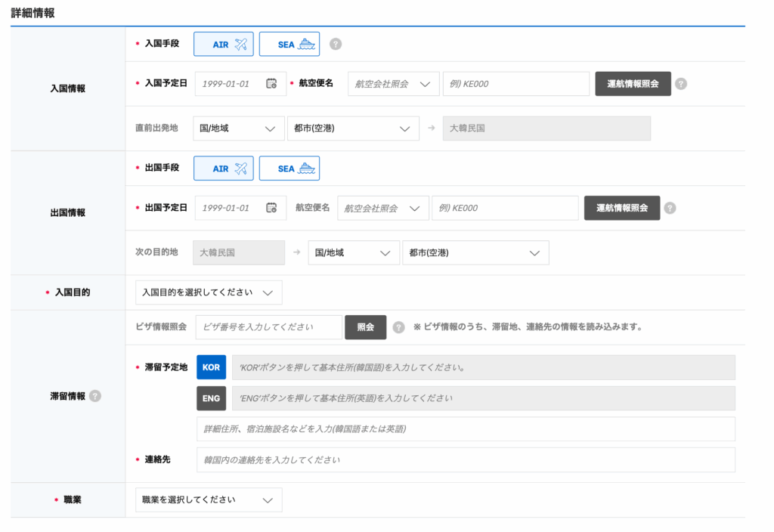Click the Korean base address field
Image resolution: width=774 pixels, height=532 pixels.
tap(483, 367)
